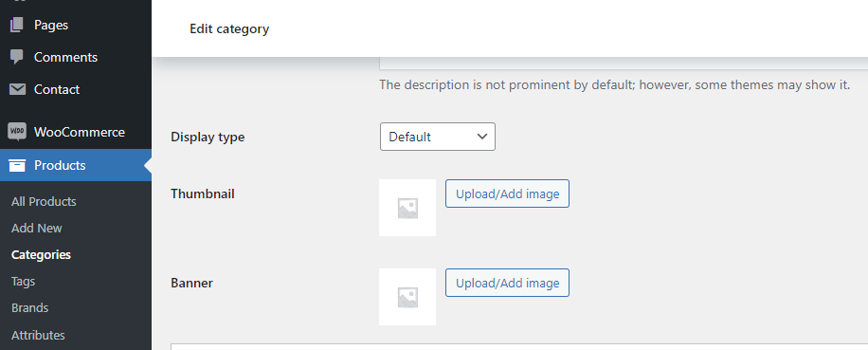Click the Products archive box icon
This screenshot has width=868, height=350.
click(x=17, y=165)
